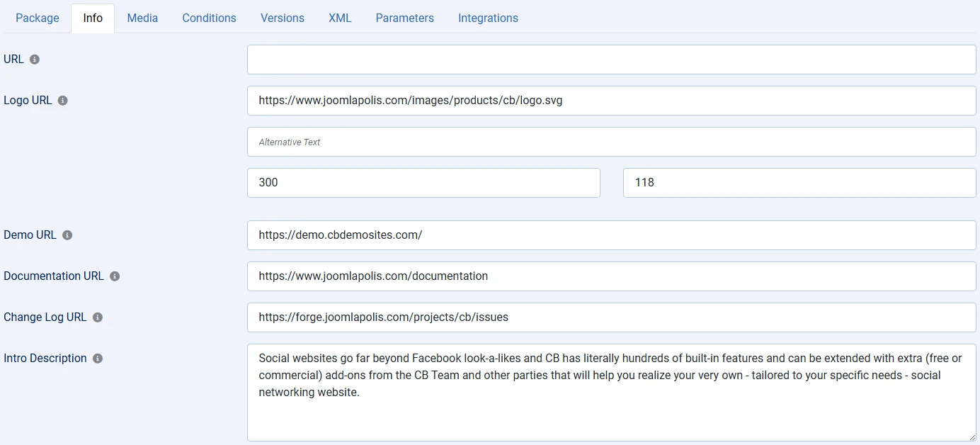Click the logo height field showing 118

point(799,183)
